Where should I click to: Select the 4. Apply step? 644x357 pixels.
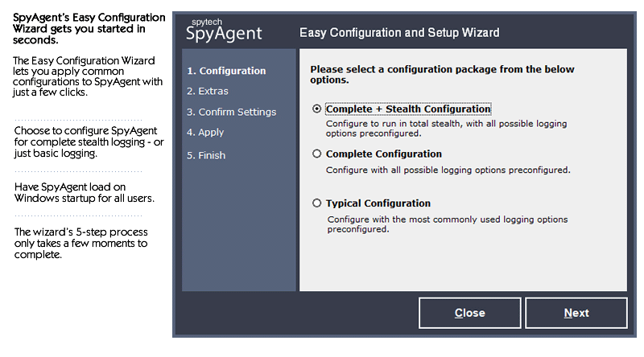[x=205, y=133]
